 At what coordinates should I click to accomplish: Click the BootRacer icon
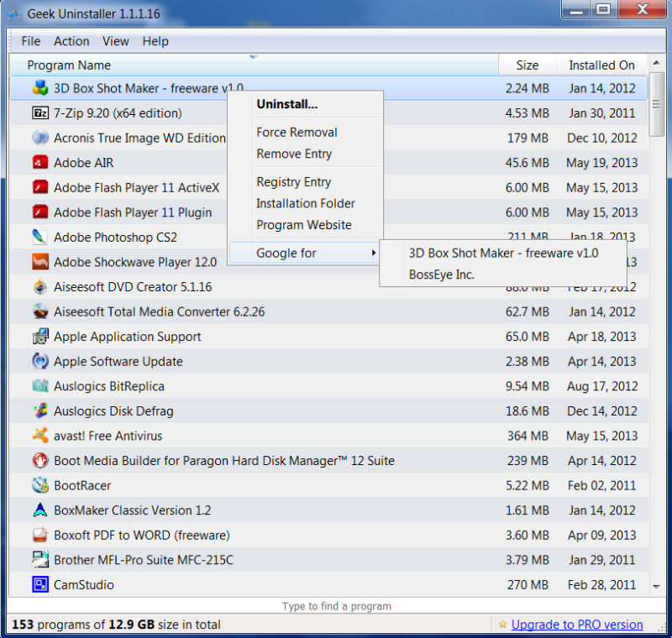point(40,485)
